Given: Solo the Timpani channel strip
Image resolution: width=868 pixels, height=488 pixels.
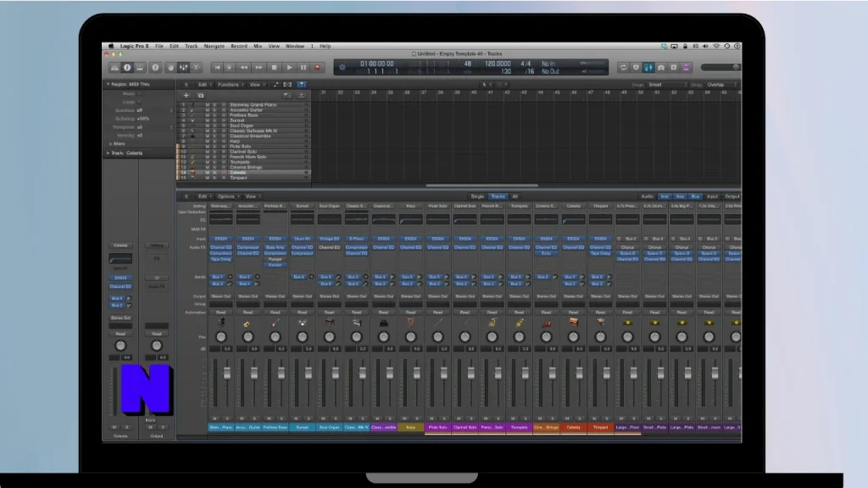Looking at the screenshot, I should [607, 419].
